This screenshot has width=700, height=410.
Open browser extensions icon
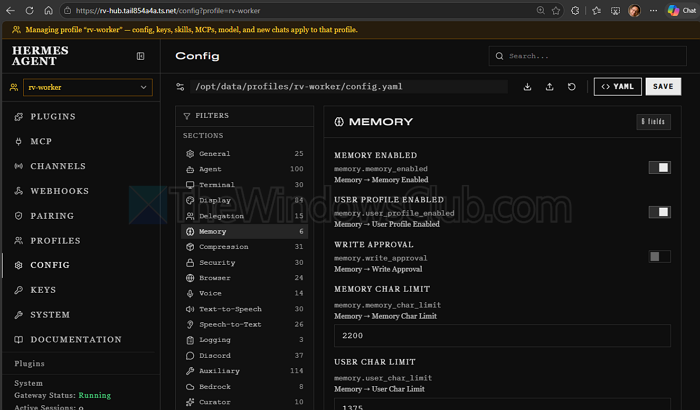coord(575,10)
